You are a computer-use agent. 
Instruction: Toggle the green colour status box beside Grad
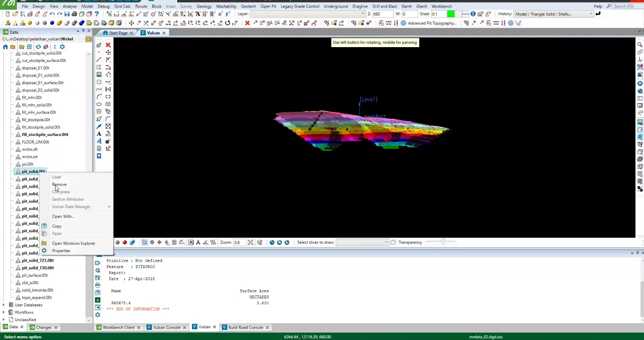(x=451, y=14)
